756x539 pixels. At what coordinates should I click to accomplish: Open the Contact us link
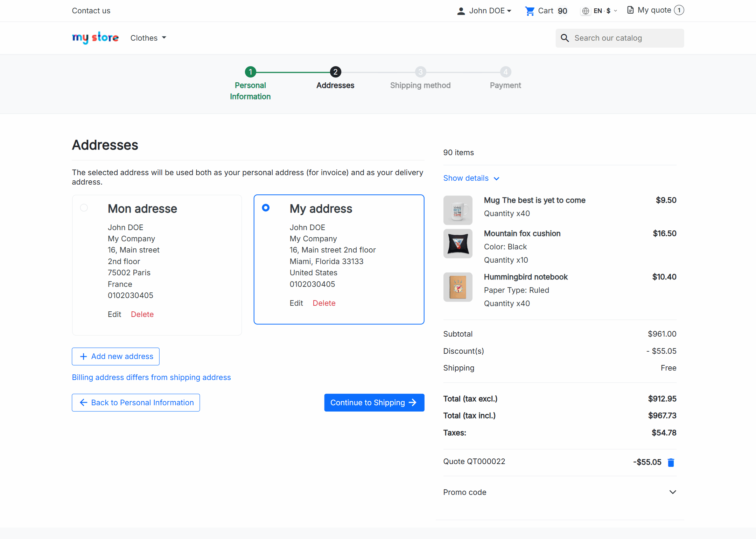point(91,11)
